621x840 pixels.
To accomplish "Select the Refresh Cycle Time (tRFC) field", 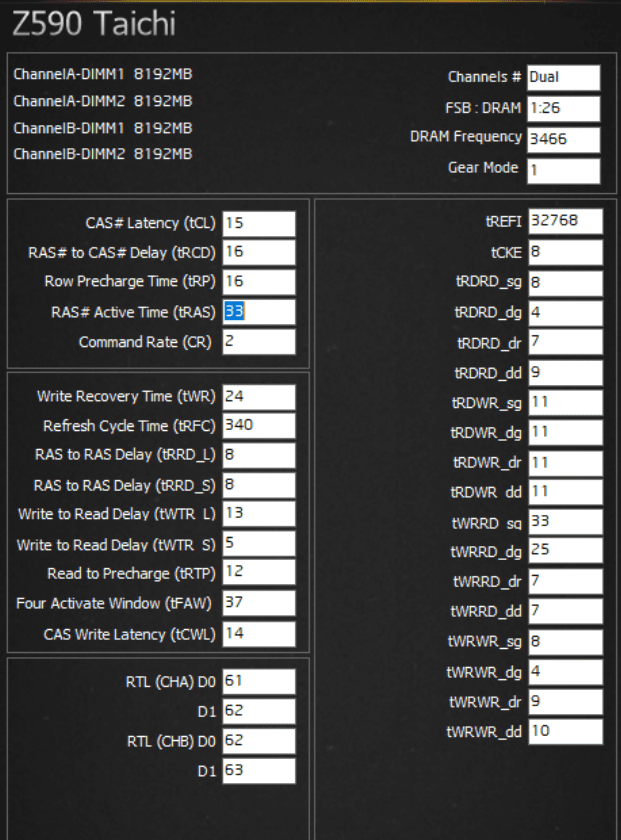I will click(259, 426).
